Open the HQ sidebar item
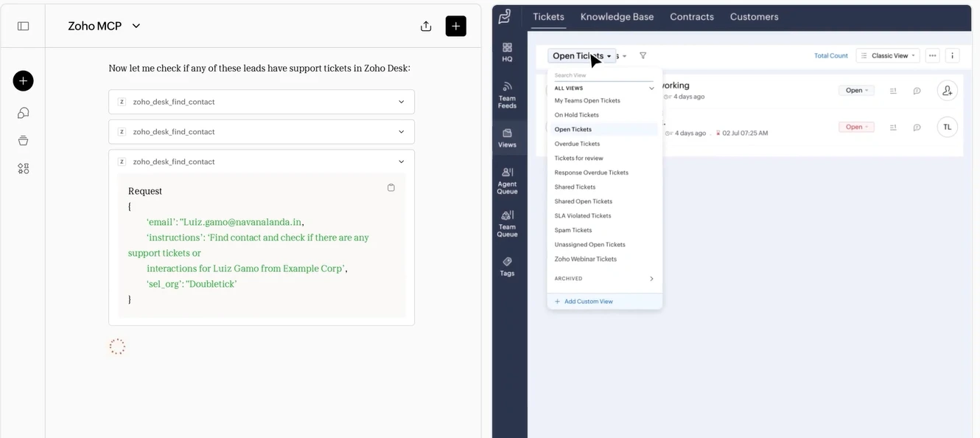The height and width of the screenshot is (438, 980). tap(507, 52)
